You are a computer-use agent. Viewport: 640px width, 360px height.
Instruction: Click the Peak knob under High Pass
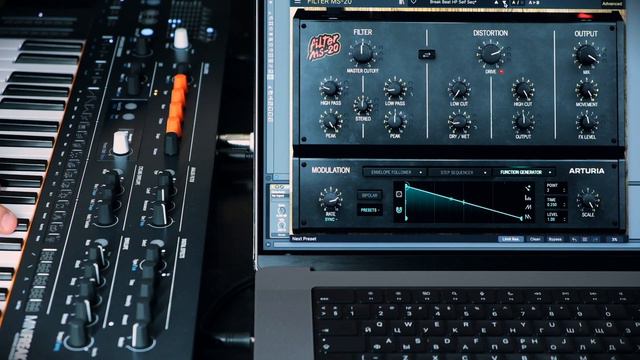pyautogui.click(x=331, y=121)
